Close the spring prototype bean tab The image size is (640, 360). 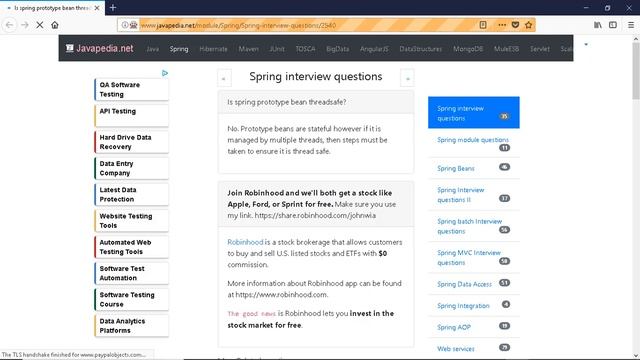(x=97, y=8)
